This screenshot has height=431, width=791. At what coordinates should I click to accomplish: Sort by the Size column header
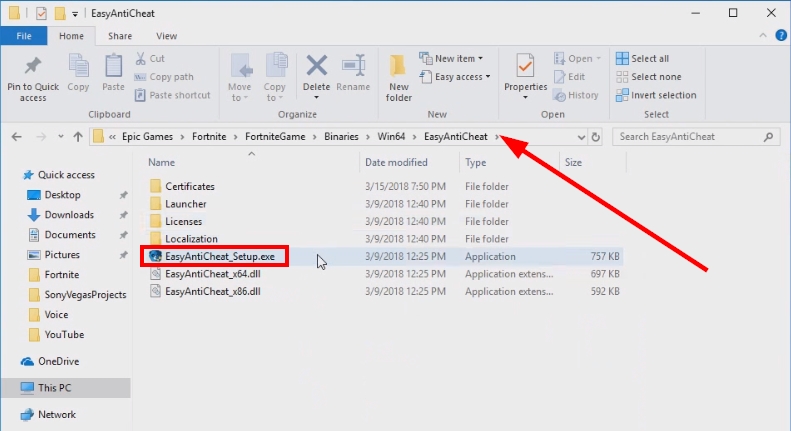click(x=573, y=163)
